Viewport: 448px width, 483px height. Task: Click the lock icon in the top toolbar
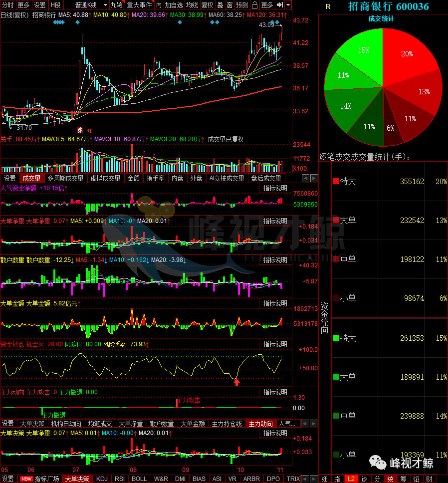(254, 5)
